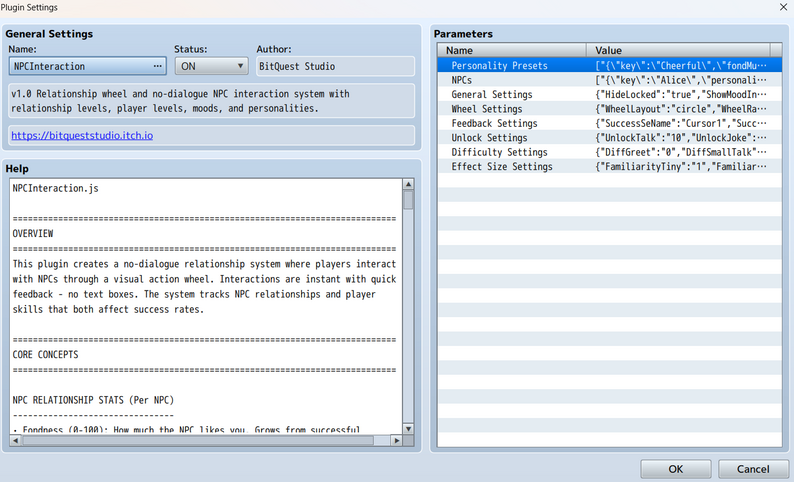Select the Wheel Settings parameter row
This screenshot has height=482, width=794.
(610, 109)
